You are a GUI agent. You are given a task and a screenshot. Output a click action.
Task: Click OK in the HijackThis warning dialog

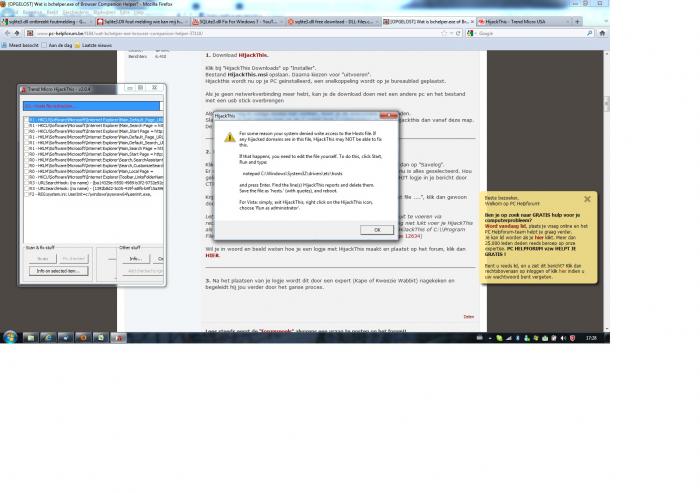pos(377,230)
